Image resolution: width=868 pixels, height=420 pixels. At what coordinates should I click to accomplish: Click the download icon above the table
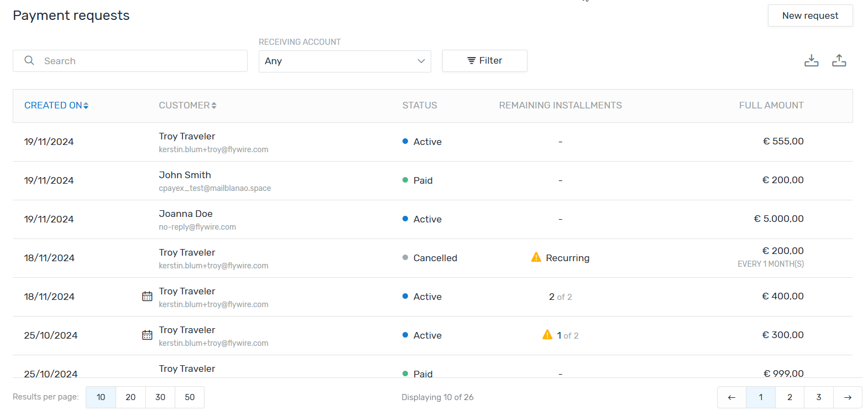[811, 60]
